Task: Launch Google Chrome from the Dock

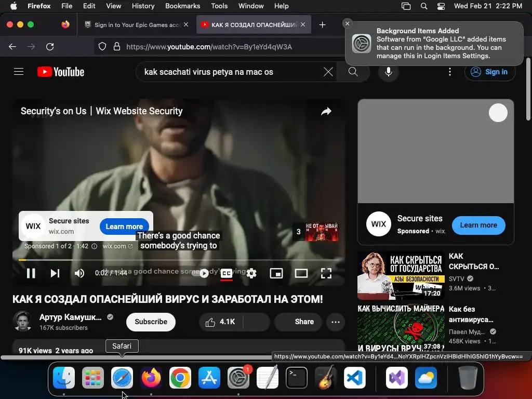Action: [x=180, y=378]
